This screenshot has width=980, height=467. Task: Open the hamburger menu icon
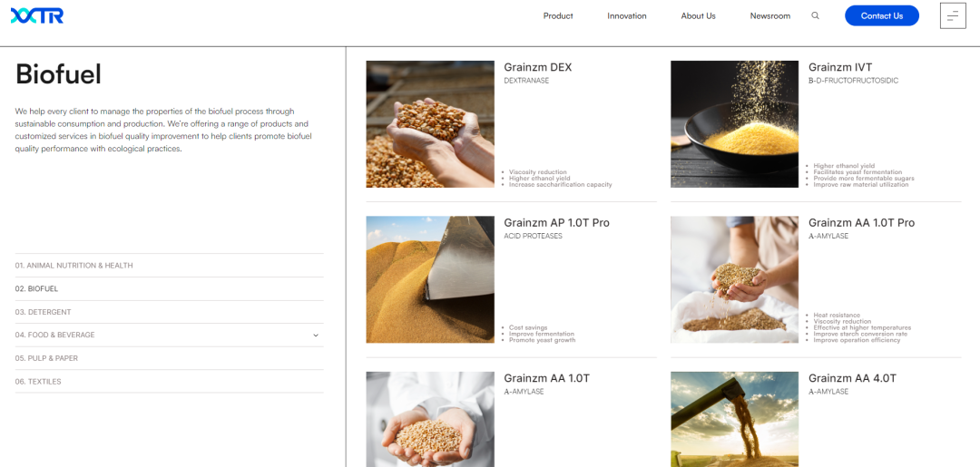953,15
